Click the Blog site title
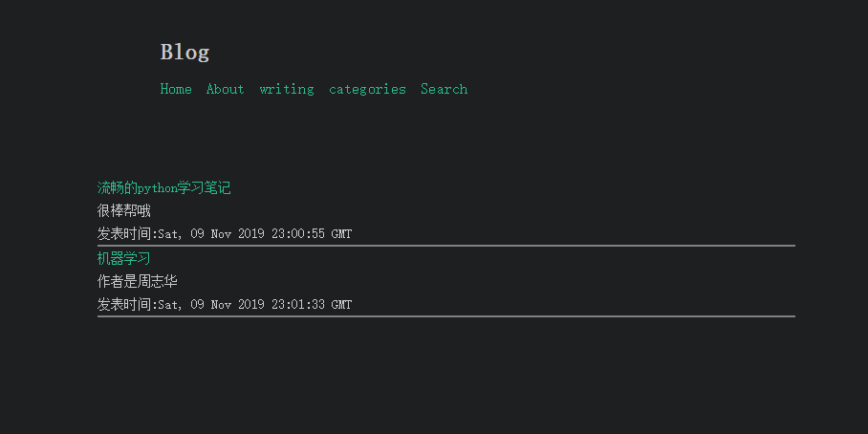Screen dimensions: 868x434 (184, 52)
